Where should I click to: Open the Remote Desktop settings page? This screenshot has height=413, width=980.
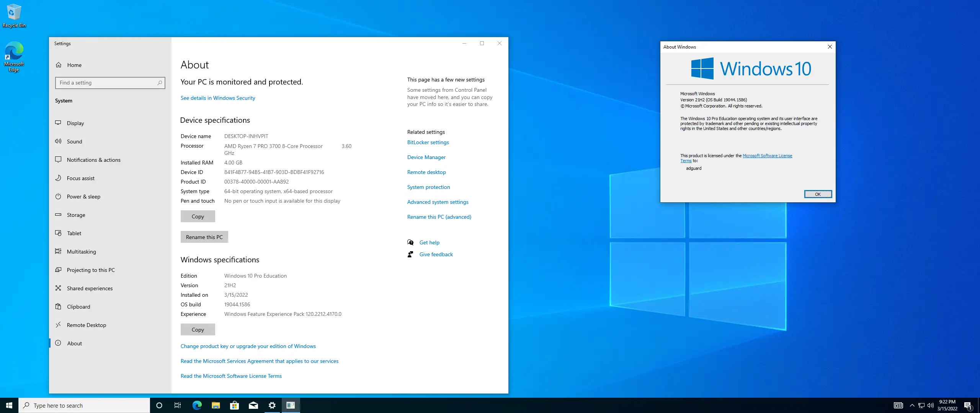click(x=86, y=325)
